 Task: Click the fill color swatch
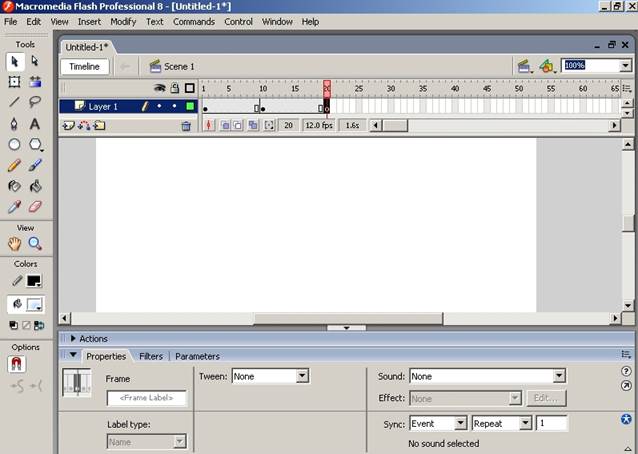(34, 304)
